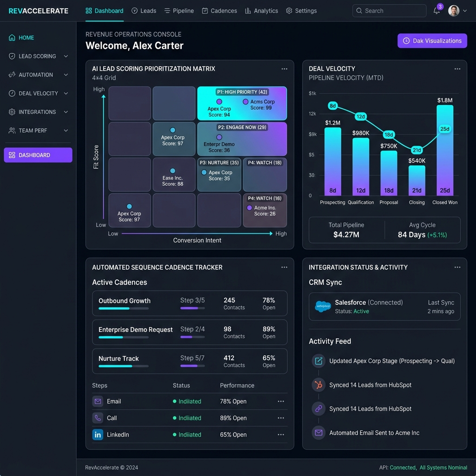The width and height of the screenshot is (476, 476).
Task: Click the Outbound Growth cyan progress bar
Action: tap(124, 309)
